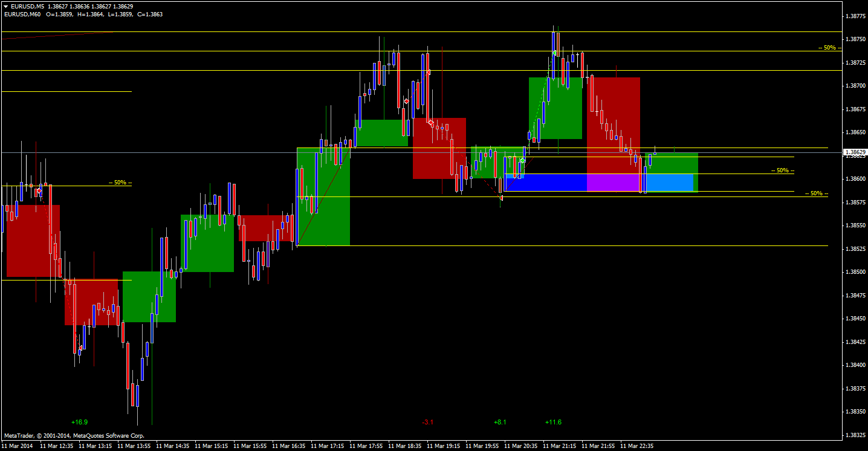Click the 1.38550 price axis label
The width and height of the screenshot is (868, 451).
click(855, 225)
